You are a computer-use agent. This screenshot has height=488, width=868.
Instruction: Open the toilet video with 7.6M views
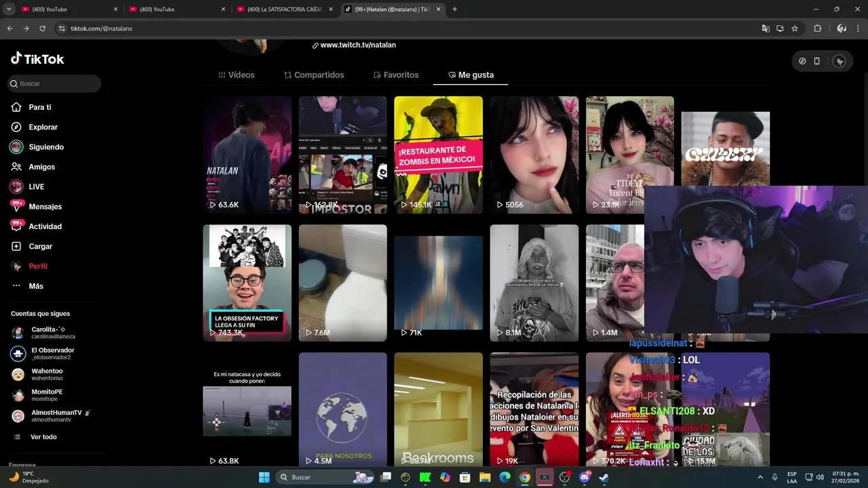(x=342, y=283)
